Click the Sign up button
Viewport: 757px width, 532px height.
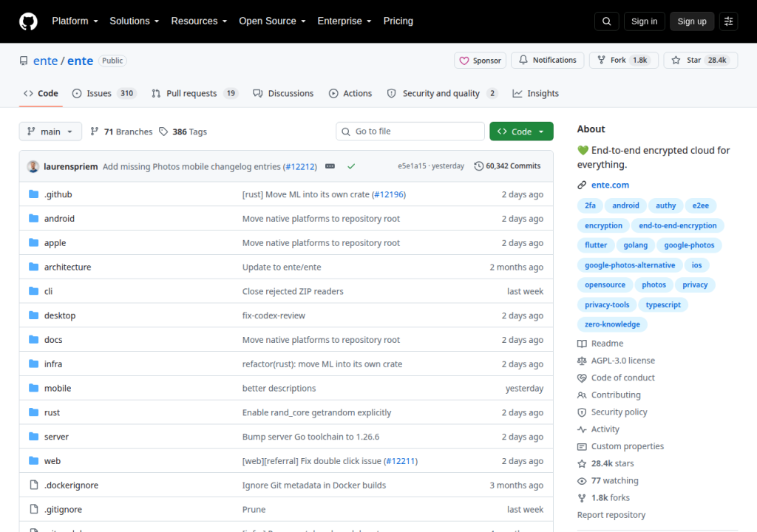click(692, 21)
